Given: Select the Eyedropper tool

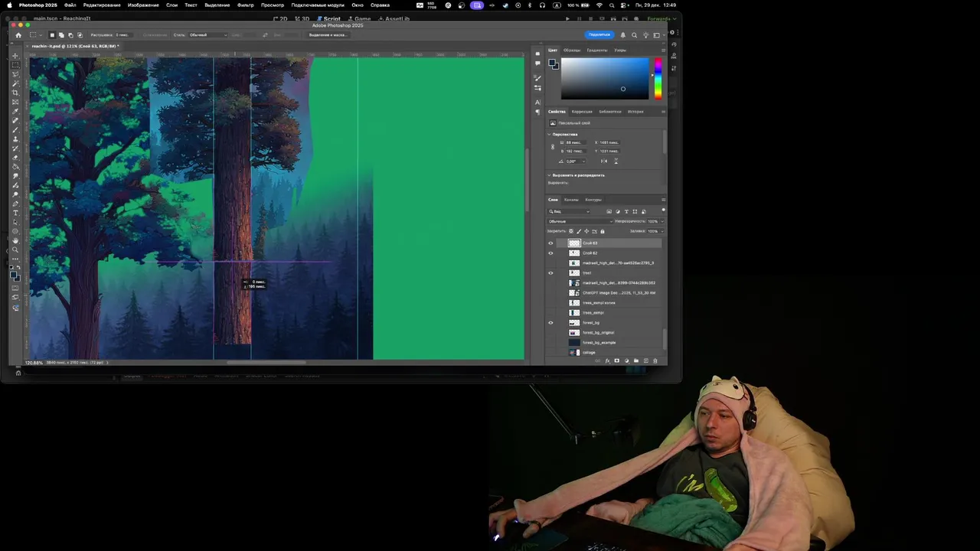Looking at the screenshot, I should coord(15,112).
